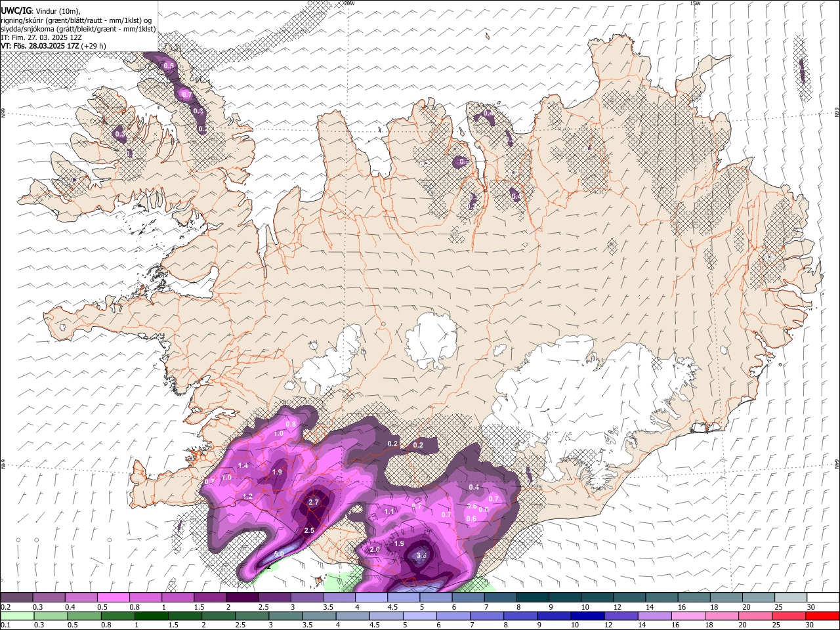Image resolution: width=840 pixels, height=630 pixels.
Task: Click the '20W' longitude label
Action: pyautogui.click(x=349, y=3)
